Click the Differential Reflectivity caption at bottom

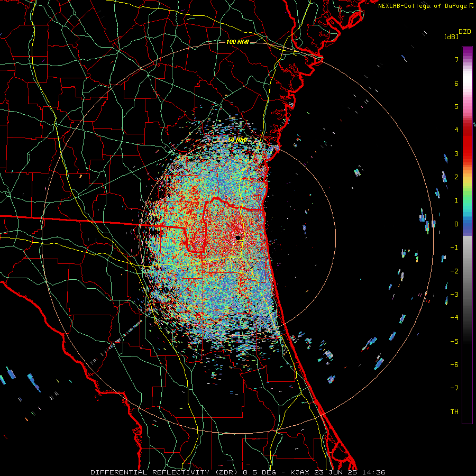coord(238,472)
